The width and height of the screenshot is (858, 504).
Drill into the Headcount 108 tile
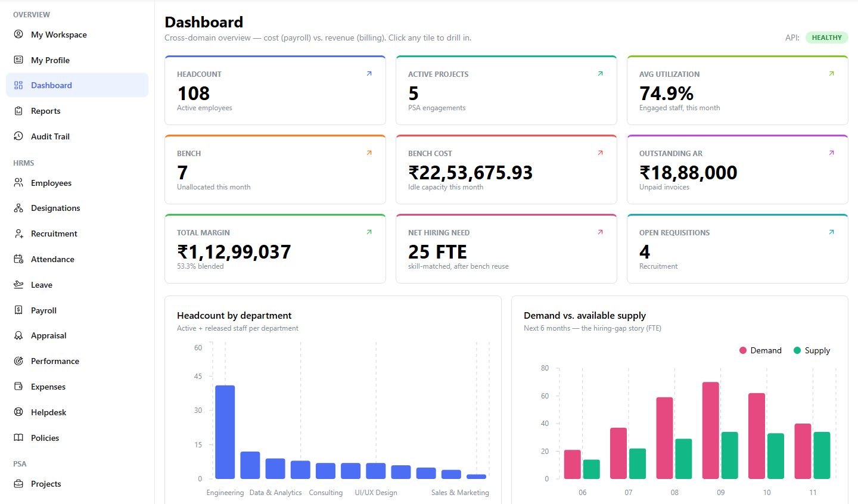(x=275, y=91)
